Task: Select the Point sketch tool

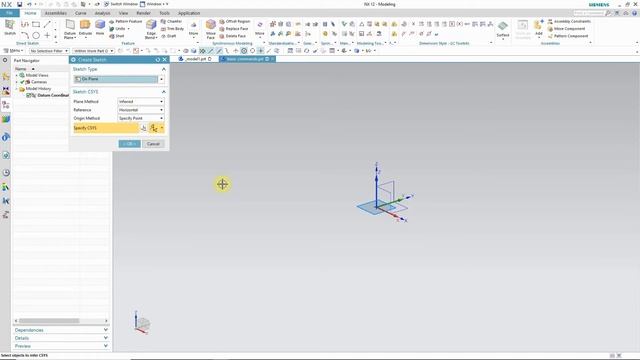Action: (x=47, y=35)
